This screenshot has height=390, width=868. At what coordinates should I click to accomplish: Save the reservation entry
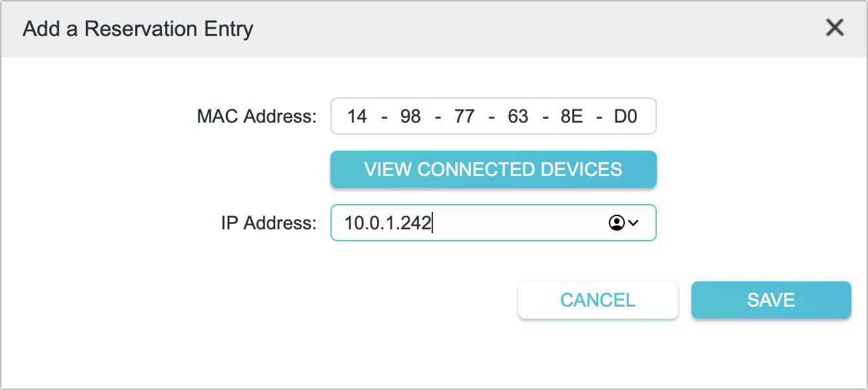tap(771, 300)
